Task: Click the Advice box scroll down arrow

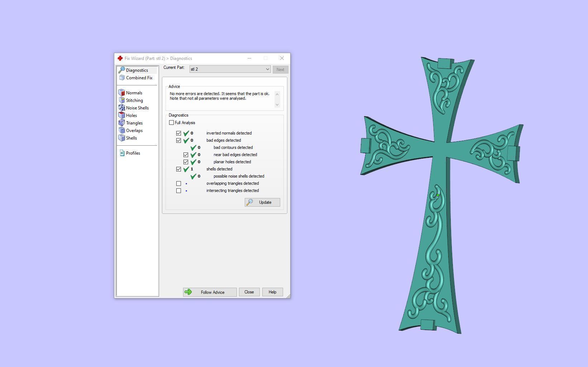Action: coord(277,104)
